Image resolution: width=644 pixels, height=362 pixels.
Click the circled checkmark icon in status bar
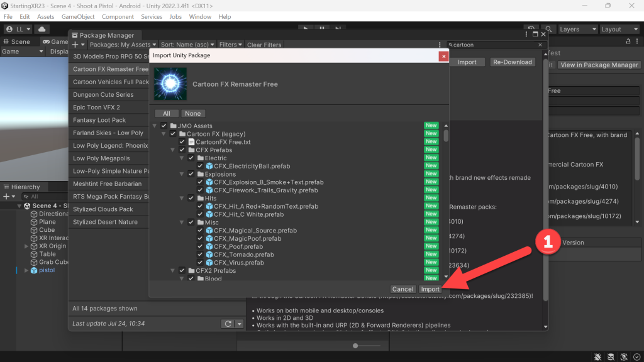coord(637,357)
